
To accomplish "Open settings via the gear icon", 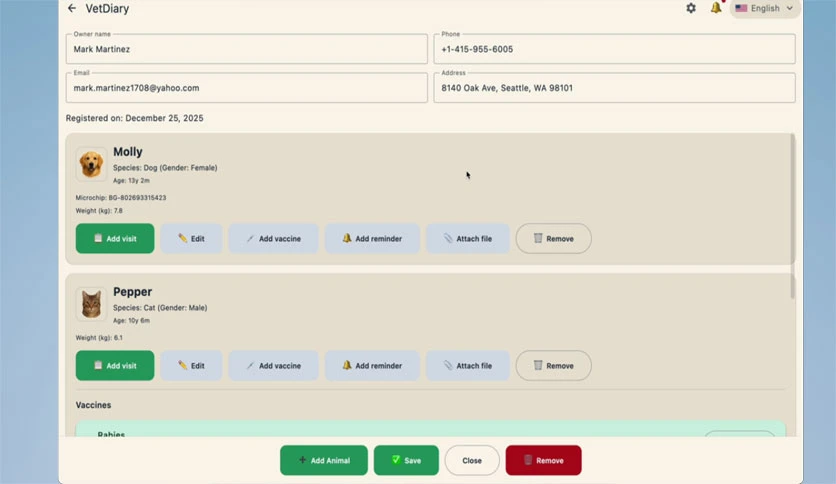I will pyautogui.click(x=691, y=8).
